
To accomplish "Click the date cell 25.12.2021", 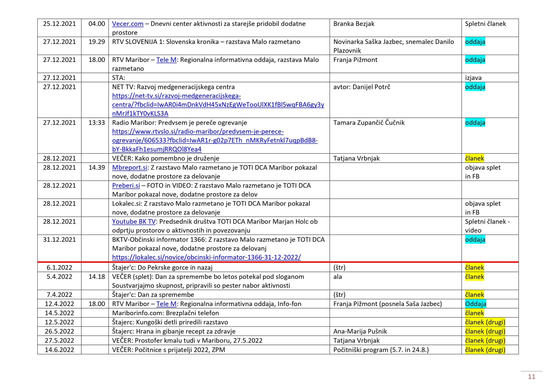I will tap(59, 24).
